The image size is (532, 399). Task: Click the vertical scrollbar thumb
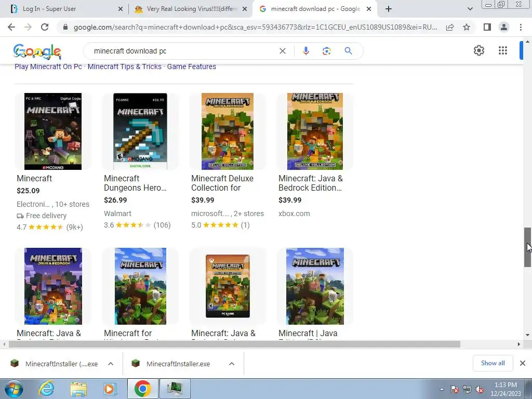pos(527,247)
